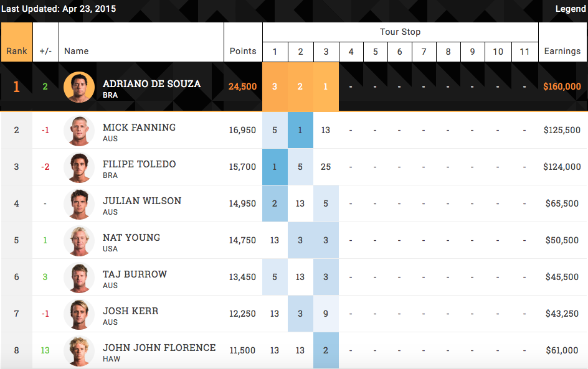Select Julian Wilson's avatar image

pos(79,204)
